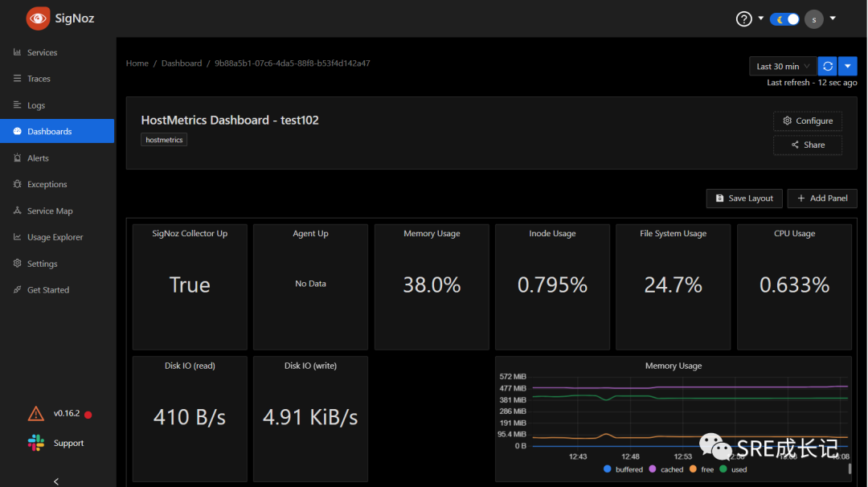Click the Service Map nodes icon
Screen dimensions: 868x487
tap(17, 211)
